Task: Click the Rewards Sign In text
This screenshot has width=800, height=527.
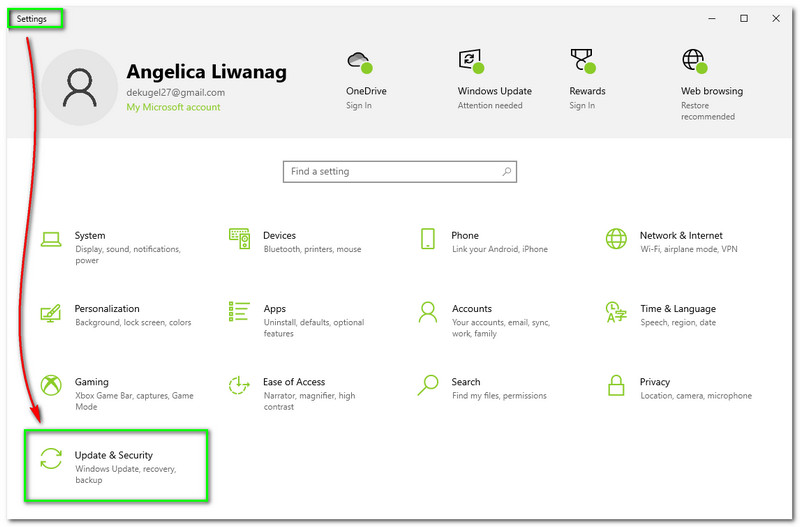Action: click(x=582, y=105)
